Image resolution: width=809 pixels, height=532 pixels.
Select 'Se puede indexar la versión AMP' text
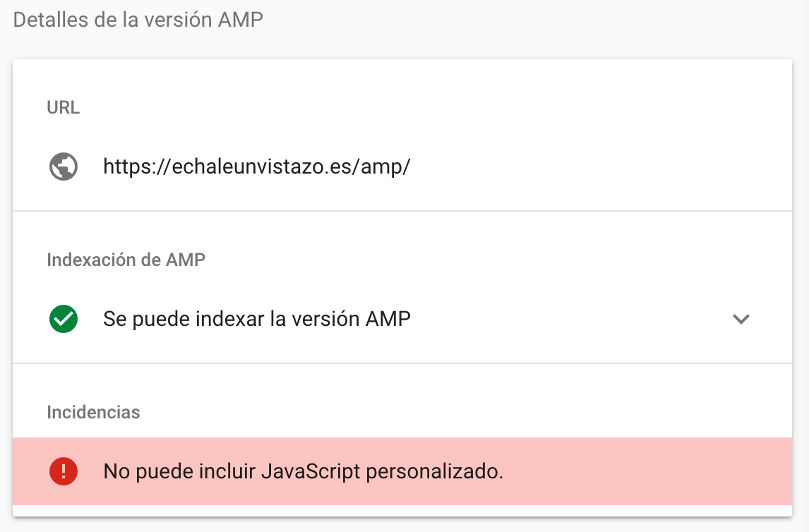click(257, 319)
